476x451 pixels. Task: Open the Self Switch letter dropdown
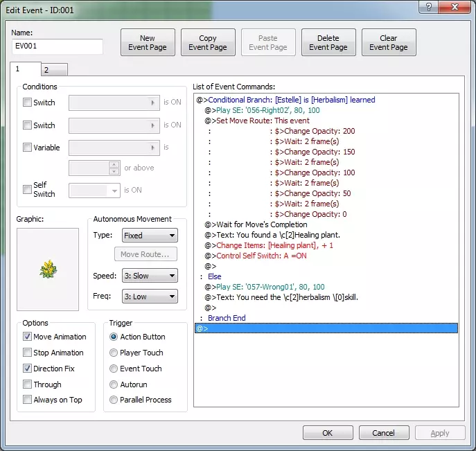click(94, 191)
